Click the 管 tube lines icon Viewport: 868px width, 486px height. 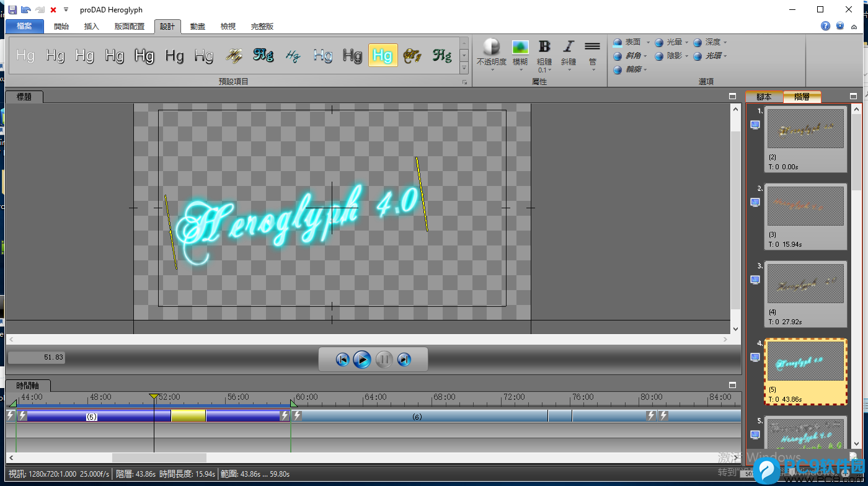(x=593, y=46)
